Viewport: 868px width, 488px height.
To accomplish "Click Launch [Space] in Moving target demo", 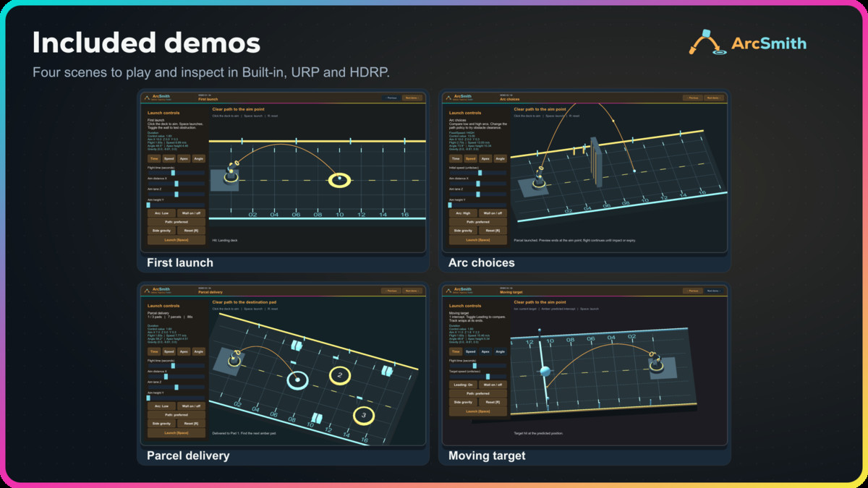I will 478,411.
